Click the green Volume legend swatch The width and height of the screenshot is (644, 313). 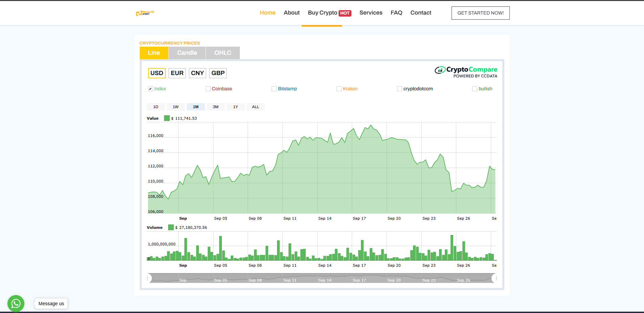point(171,227)
